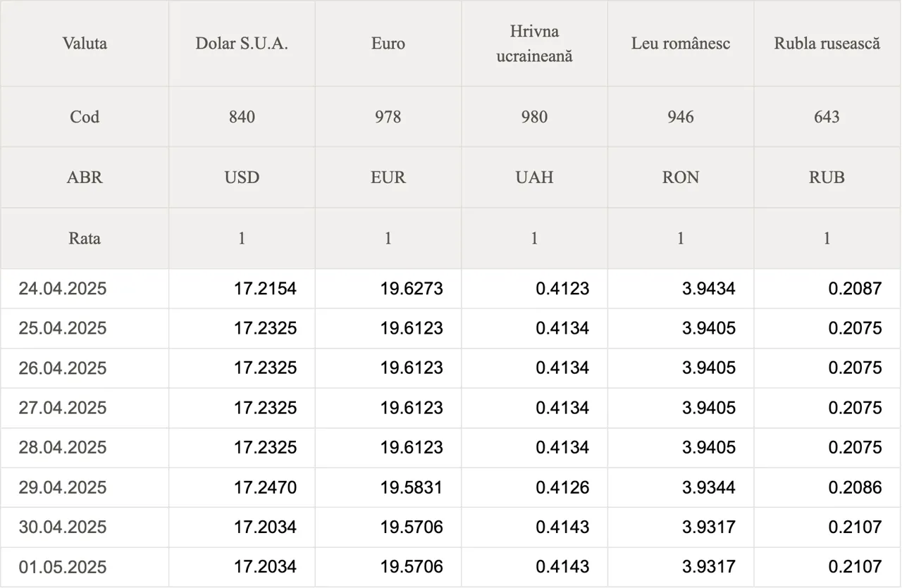
Task: Select the EUR abbreviation cell
Action: pos(388,177)
